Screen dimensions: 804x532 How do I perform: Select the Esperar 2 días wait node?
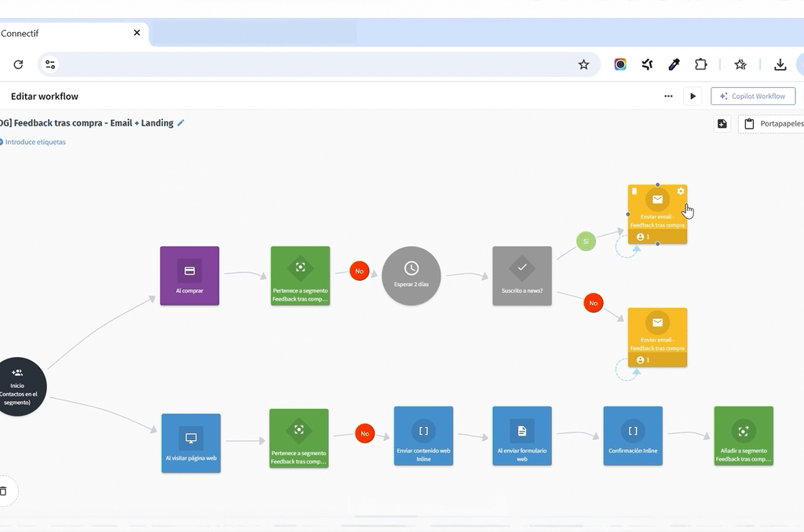[x=411, y=275]
